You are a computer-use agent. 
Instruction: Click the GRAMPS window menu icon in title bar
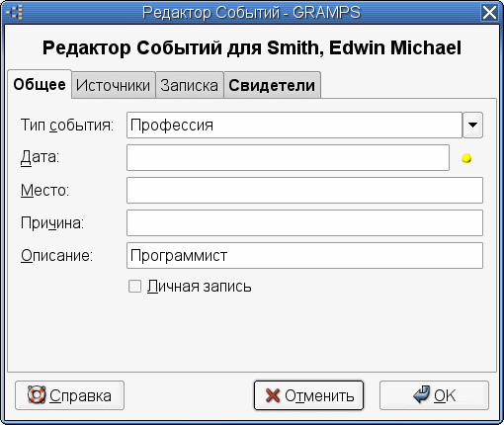click(14, 13)
